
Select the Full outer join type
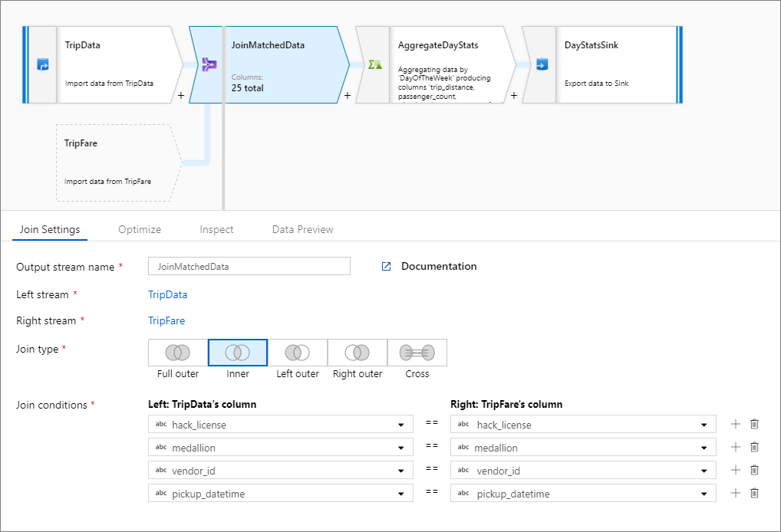pyautogui.click(x=177, y=352)
